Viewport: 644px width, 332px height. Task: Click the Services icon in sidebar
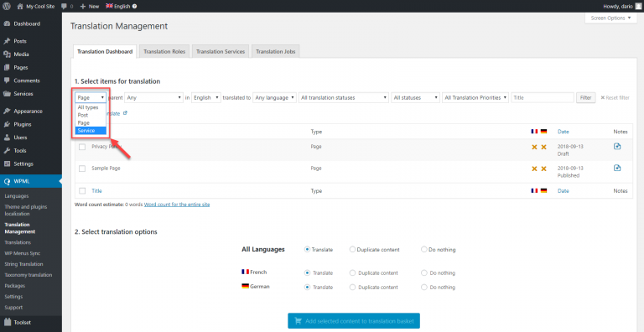7,94
